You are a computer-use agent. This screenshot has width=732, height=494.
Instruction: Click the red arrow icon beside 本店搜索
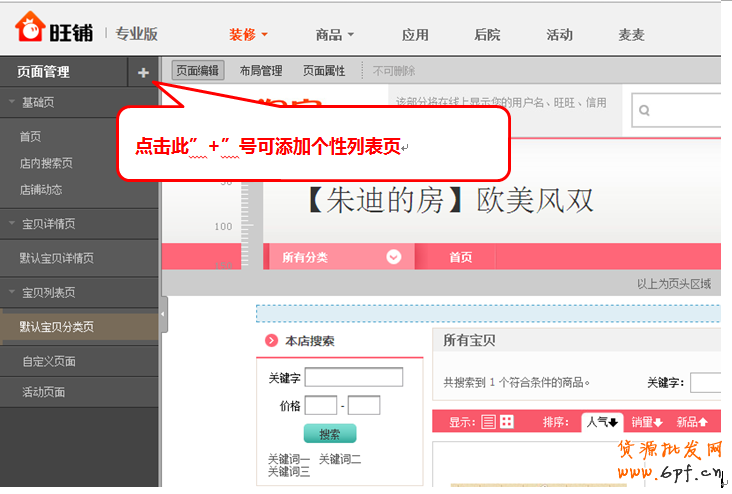tap(271, 341)
